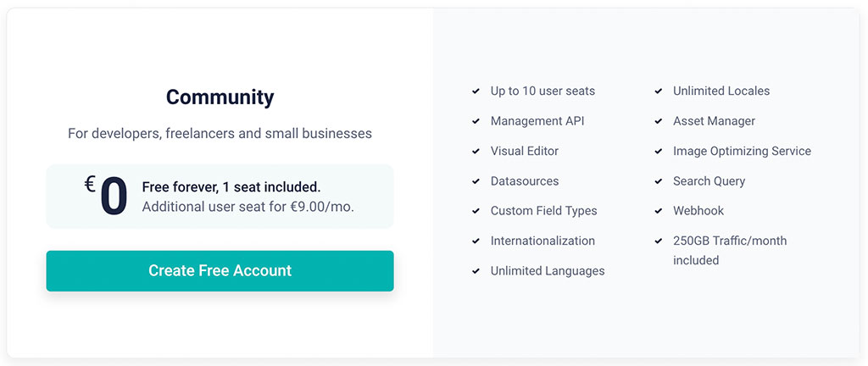868x366 pixels.
Task: Click the checkmark beside Up to 10 user seats
Action: pos(476,91)
